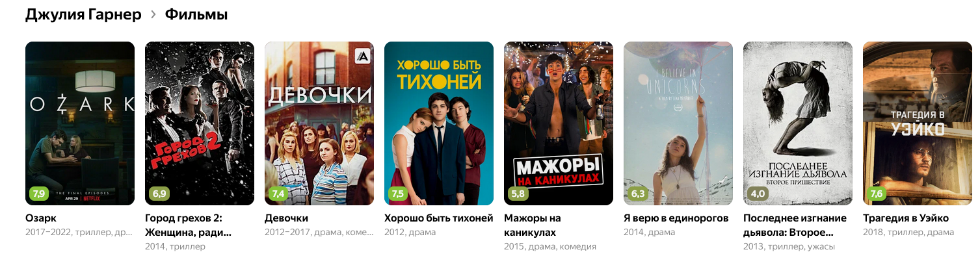Click the Amediateka logo on Девочки poster
This screenshot has height=267, width=980.
[x=362, y=56]
